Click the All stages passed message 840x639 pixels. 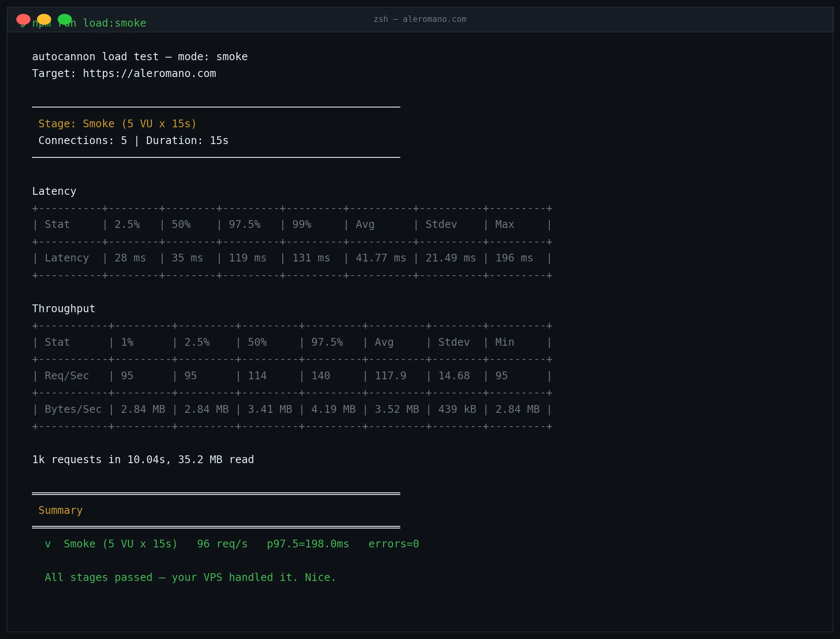pos(190,578)
